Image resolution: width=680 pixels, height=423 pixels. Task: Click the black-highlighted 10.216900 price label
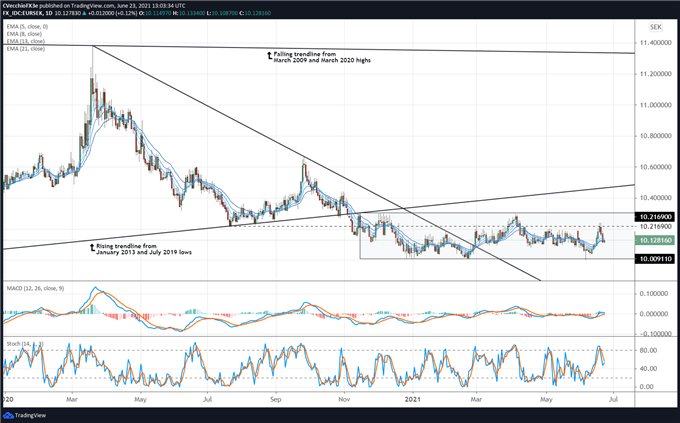click(655, 216)
